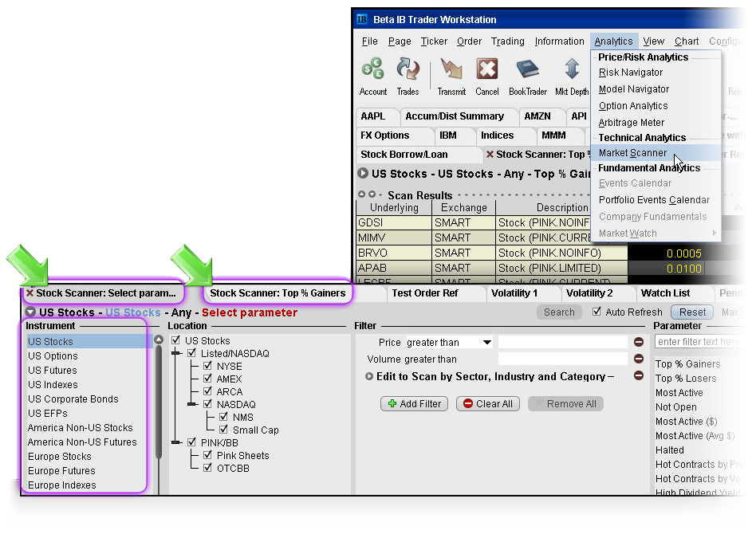
Task: Click the Add Filter button
Action: (x=414, y=404)
